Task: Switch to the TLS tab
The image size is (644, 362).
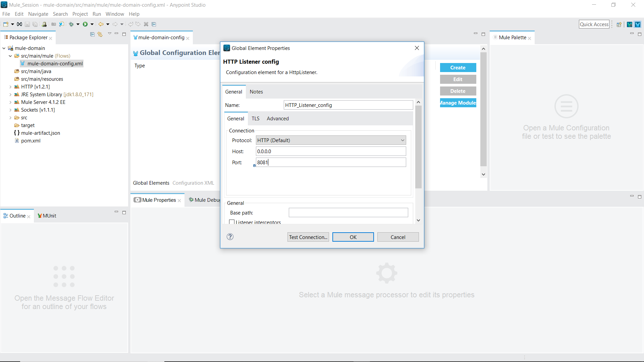Action: [256, 119]
